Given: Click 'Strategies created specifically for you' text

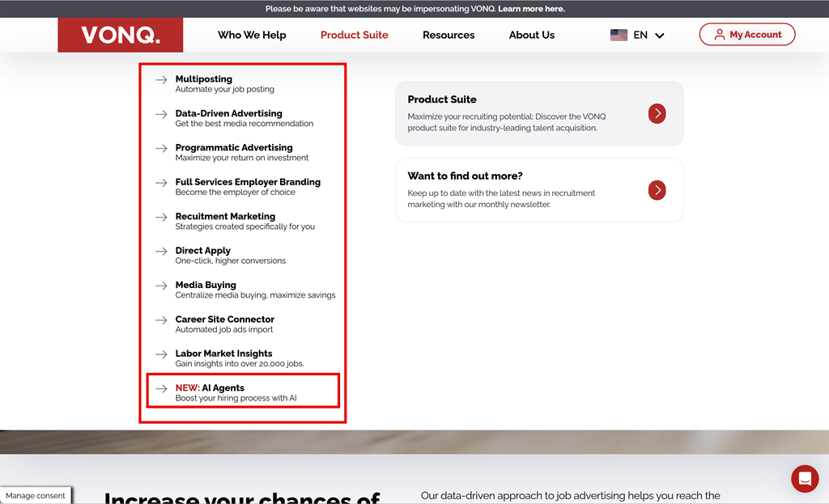Looking at the screenshot, I should tap(244, 227).
